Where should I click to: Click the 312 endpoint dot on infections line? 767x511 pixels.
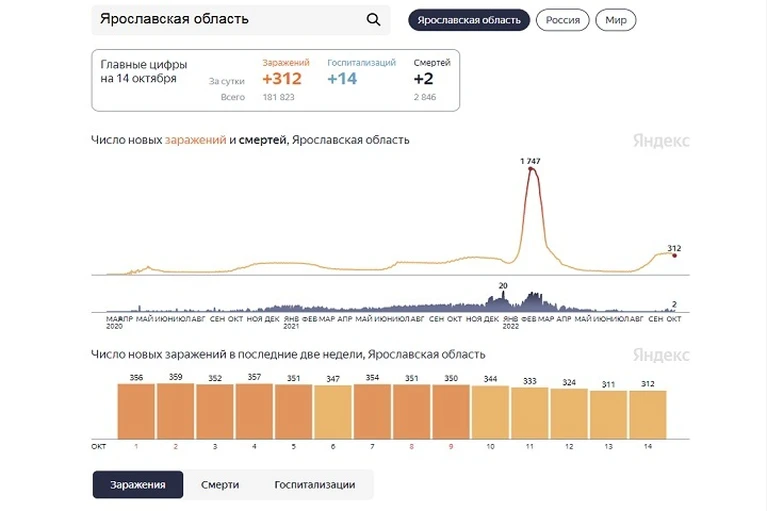click(x=675, y=255)
